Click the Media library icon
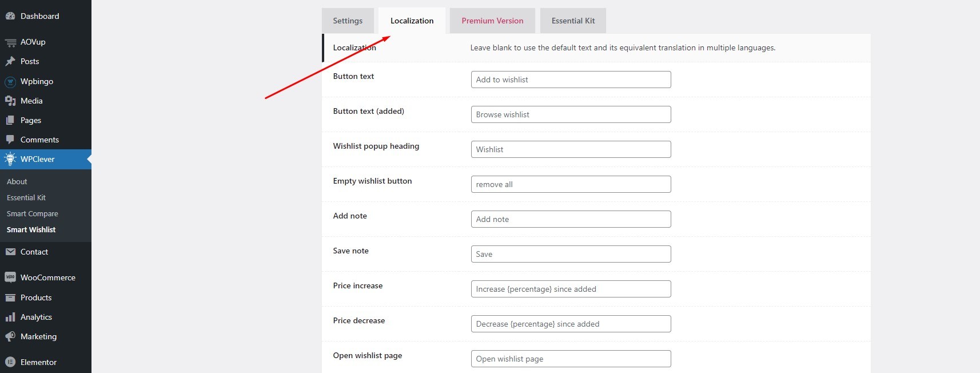 pyautogui.click(x=10, y=101)
